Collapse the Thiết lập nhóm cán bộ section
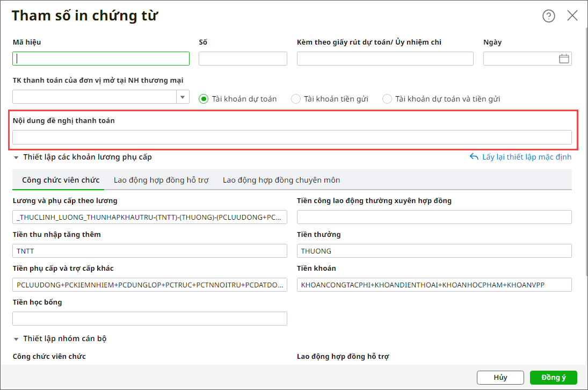The height and width of the screenshot is (390, 588). (16, 339)
